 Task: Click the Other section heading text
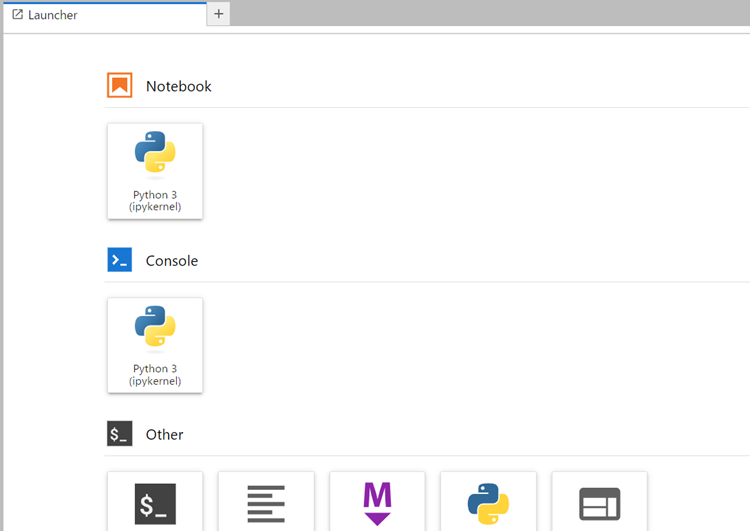coord(165,434)
